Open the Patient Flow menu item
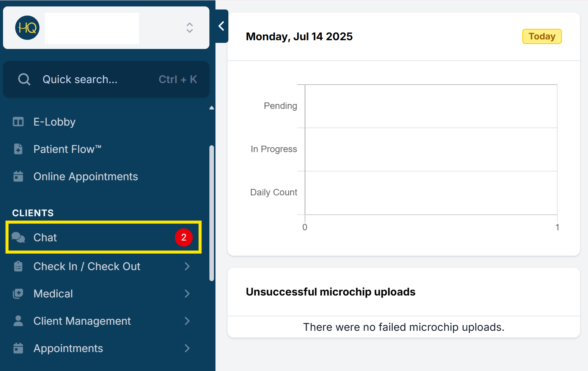The width and height of the screenshot is (588, 371). click(x=68, y=149)
